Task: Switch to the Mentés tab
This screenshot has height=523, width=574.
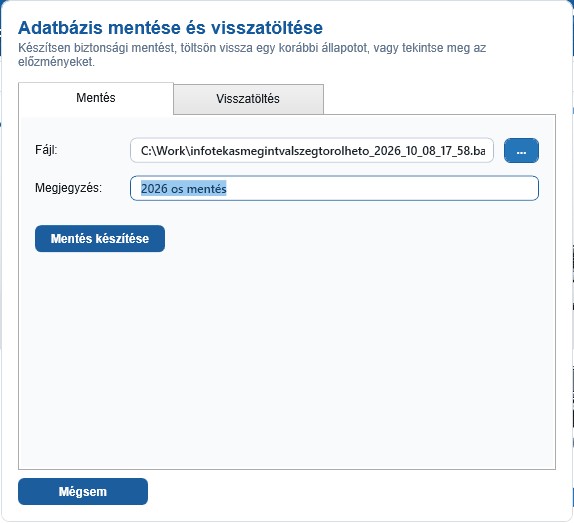Action: coord(96,98)
